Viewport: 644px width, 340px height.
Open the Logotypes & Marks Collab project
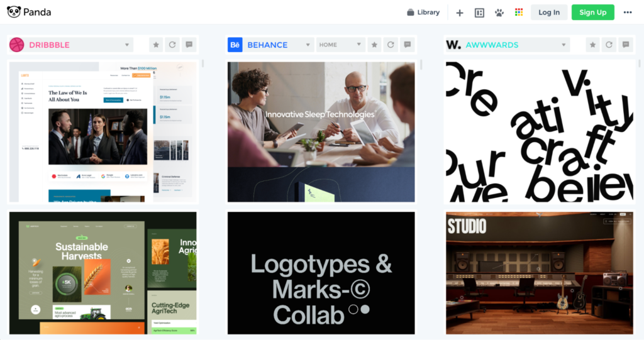click(x=321, y=273)
